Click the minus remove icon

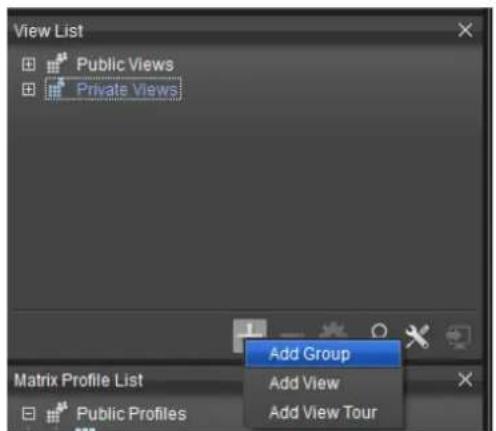click(292, 334)
